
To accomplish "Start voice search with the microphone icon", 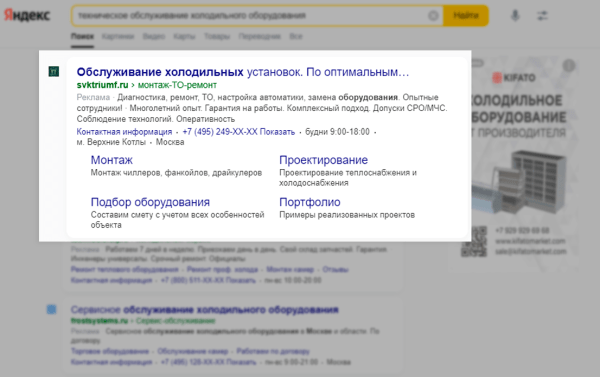I will [x=515, y=16].
